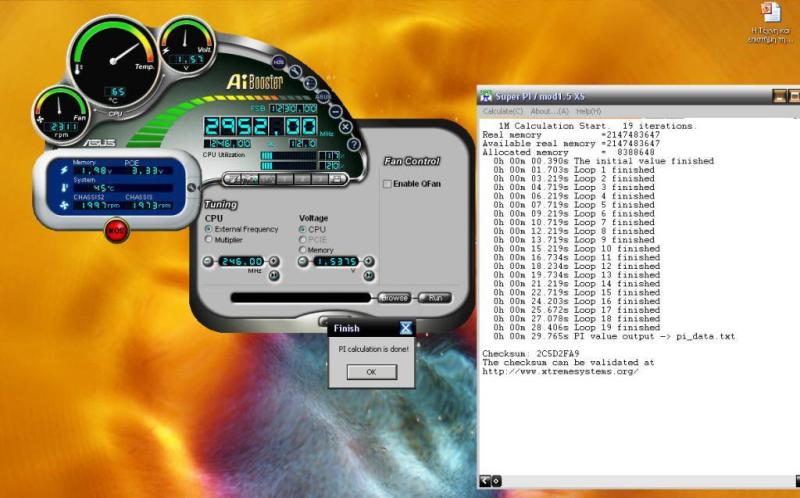Decrease voltage 1.5375 with minus button
800x498 pixels.
point(303,262)
